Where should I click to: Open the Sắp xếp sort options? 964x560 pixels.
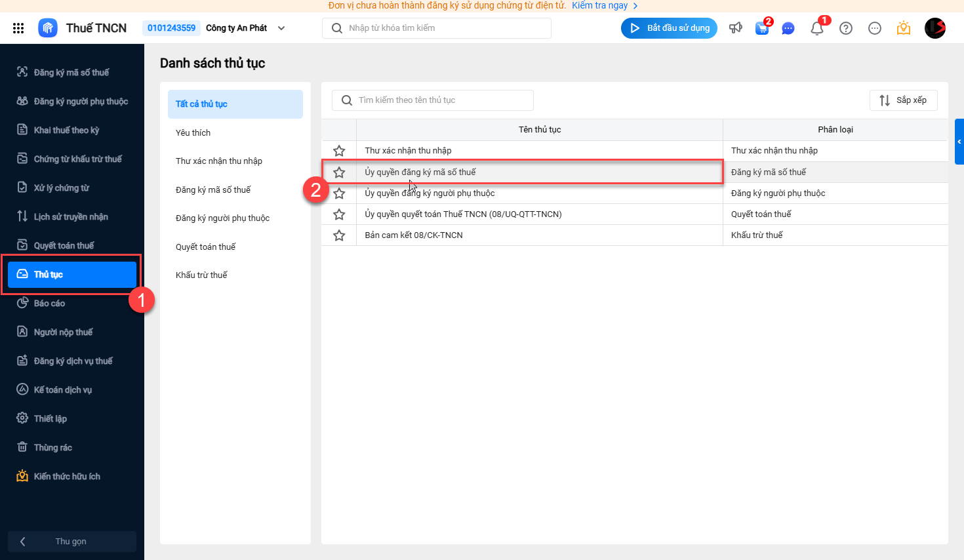pyautogui.click(x=903, y=100)
